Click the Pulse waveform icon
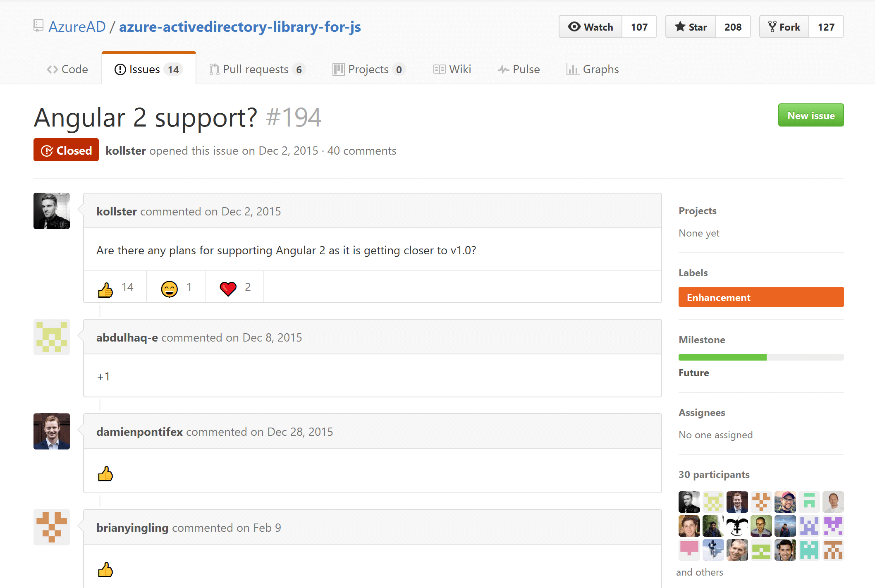 click(503, 69)
